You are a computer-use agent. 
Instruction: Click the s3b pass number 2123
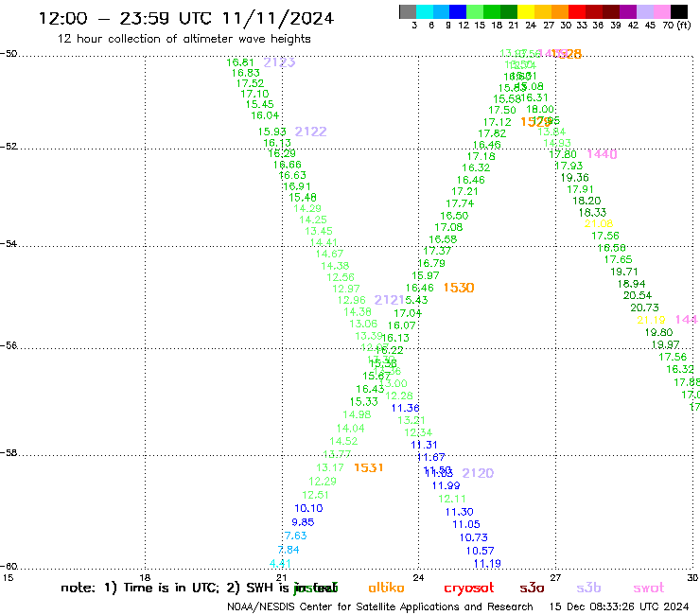tap(279, 62)
